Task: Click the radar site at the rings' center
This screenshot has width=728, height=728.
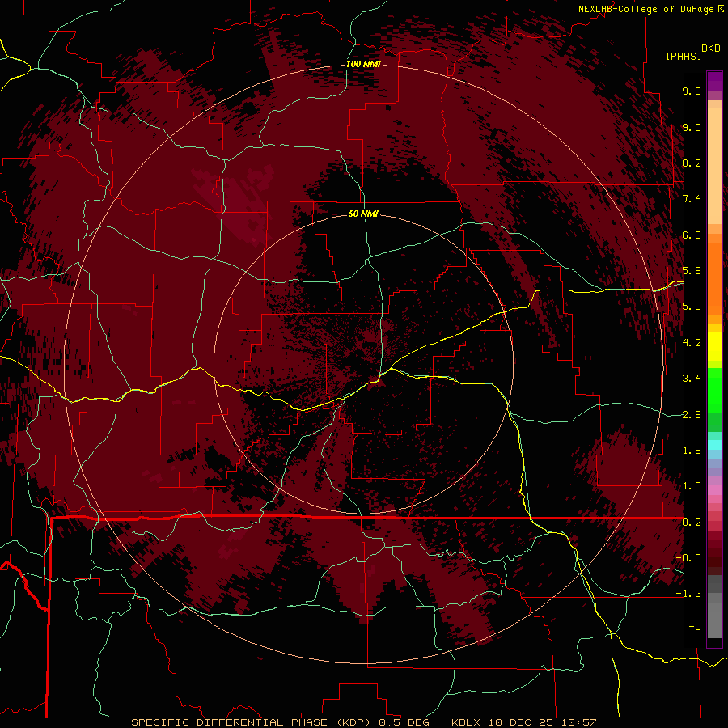Action: (x=364, y=365)
